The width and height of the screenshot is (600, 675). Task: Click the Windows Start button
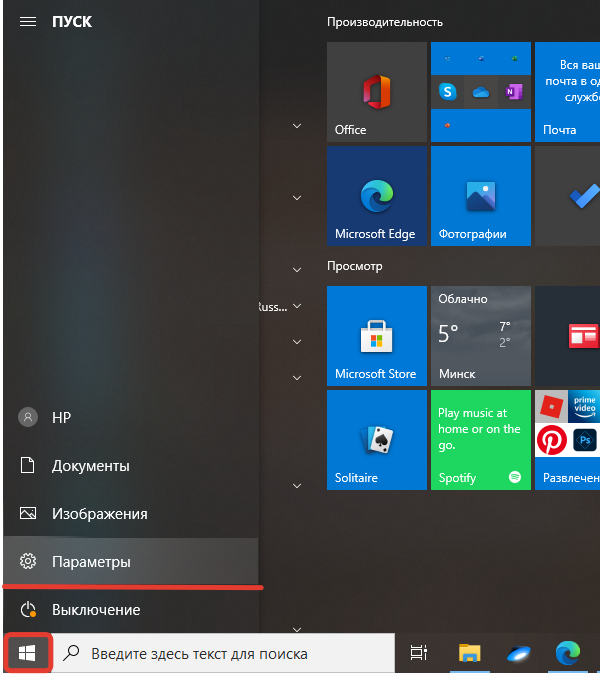[27, 653]
